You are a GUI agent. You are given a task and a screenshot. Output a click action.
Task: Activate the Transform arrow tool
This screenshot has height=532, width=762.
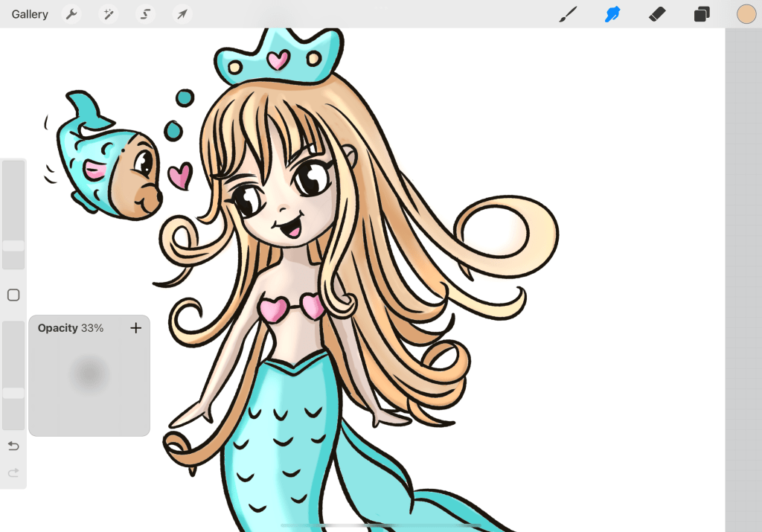pos(182,14)
